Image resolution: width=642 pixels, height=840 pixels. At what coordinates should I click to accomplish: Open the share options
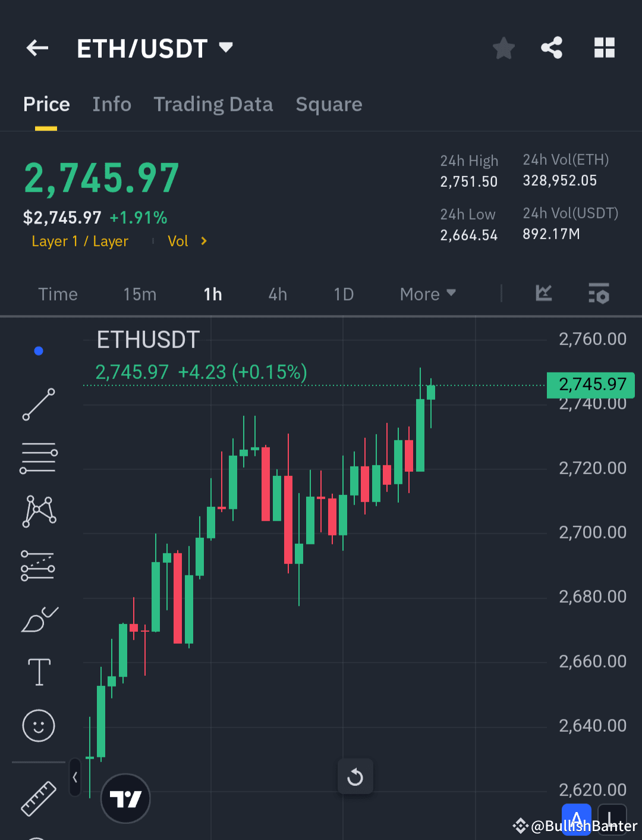(552, 48)
